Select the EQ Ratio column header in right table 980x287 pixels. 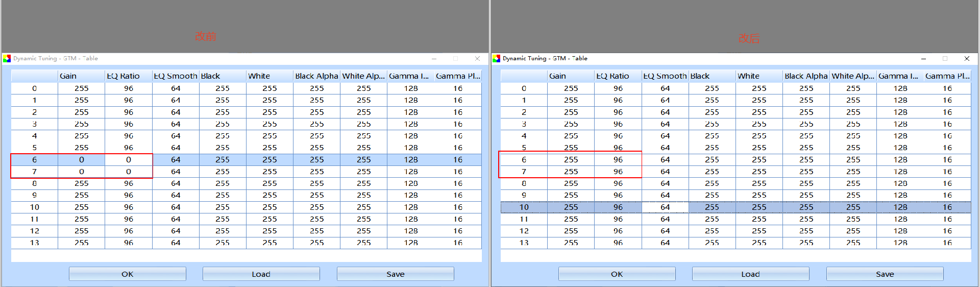point(618,76)
